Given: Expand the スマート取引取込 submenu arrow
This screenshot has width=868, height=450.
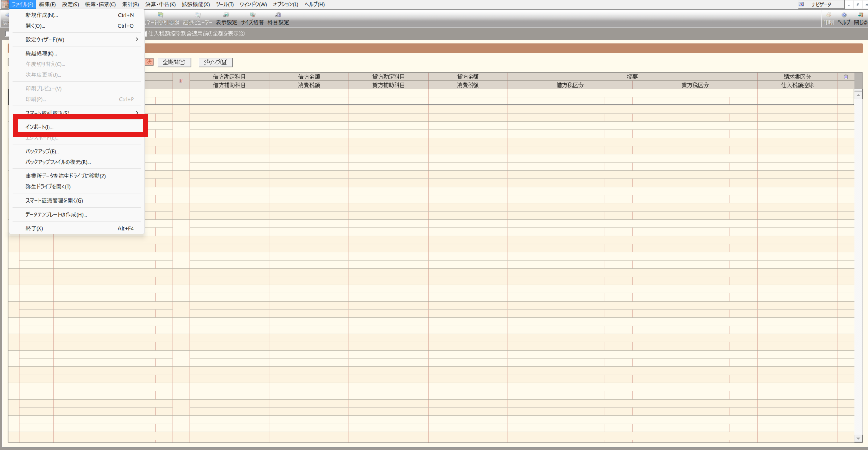Looking at the screenshot, I should (x=137, y=112).
